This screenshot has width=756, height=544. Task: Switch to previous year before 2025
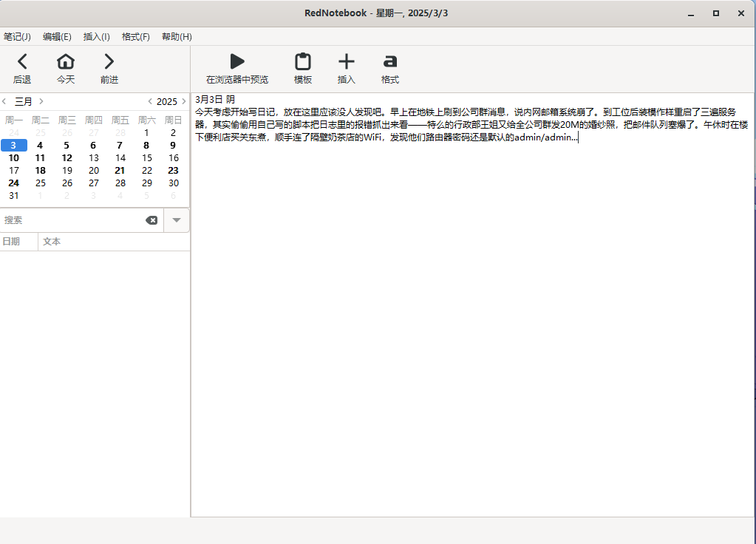coord(150,101)
